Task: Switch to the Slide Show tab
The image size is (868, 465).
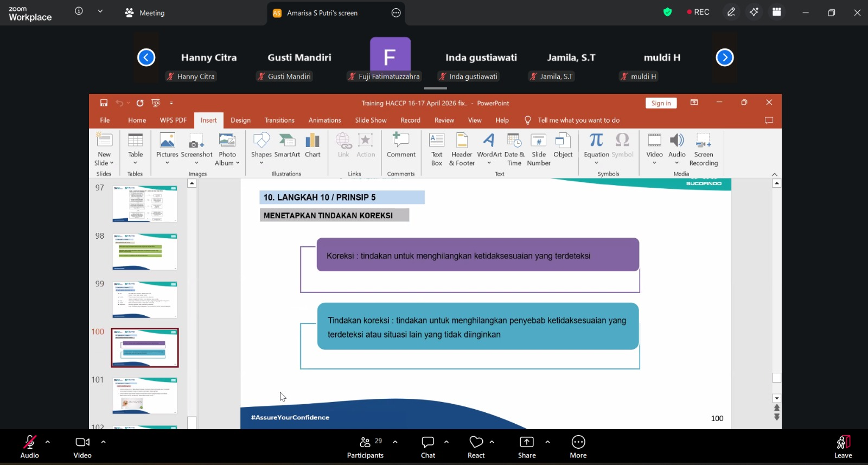Action: (371, 120)
